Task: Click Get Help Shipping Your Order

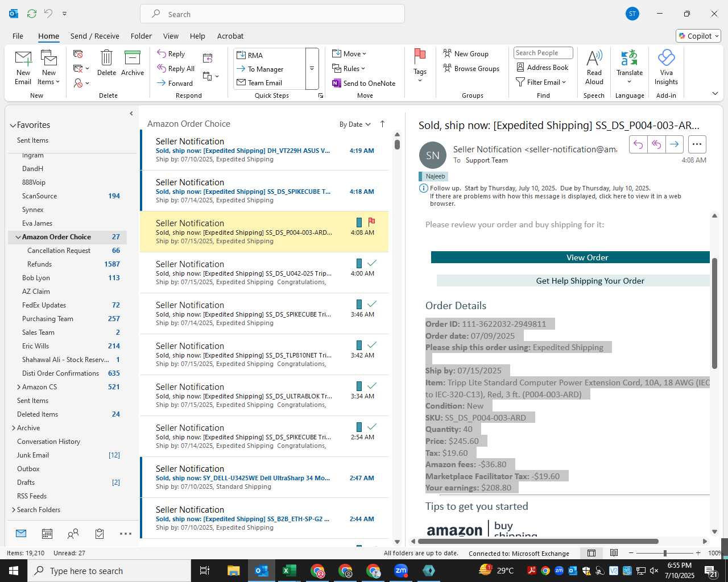Action: tap(573, 281)
